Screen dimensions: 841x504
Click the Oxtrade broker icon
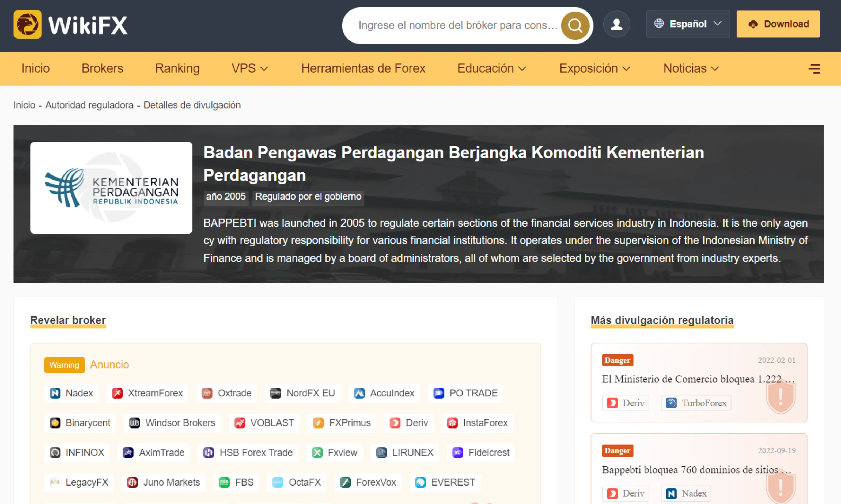[x=207, y=393]
